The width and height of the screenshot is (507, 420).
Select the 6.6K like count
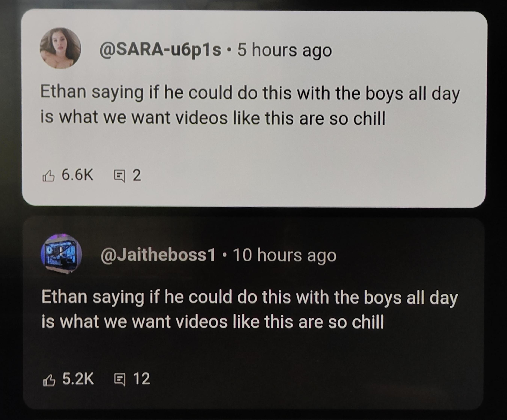(78, 175)
